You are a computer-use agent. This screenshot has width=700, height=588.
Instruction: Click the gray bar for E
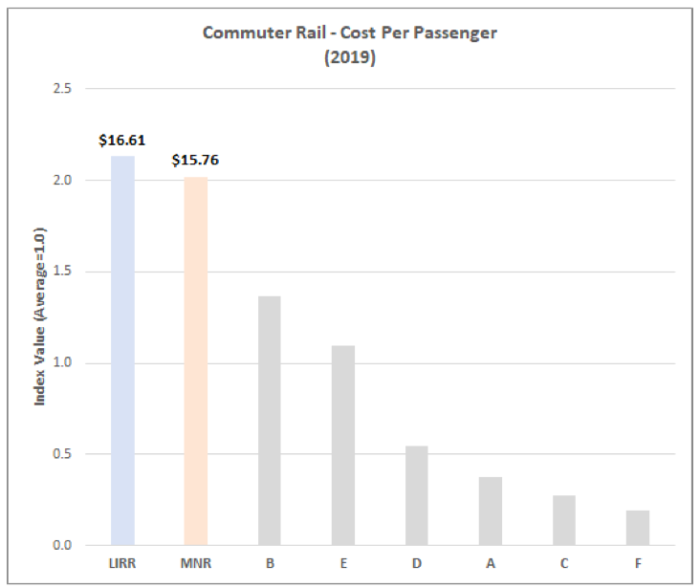[343, 446]
